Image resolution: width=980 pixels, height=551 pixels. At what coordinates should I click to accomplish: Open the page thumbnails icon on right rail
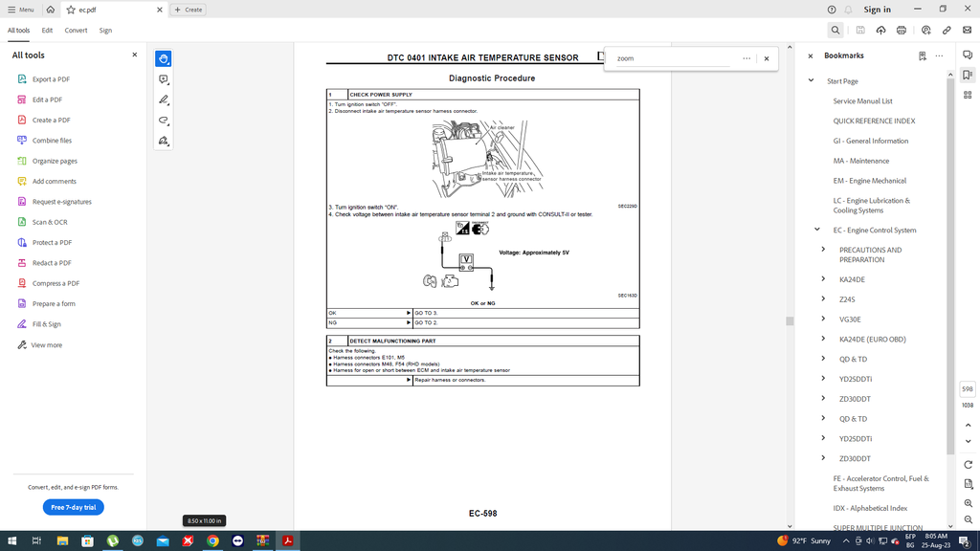(968, 95)
